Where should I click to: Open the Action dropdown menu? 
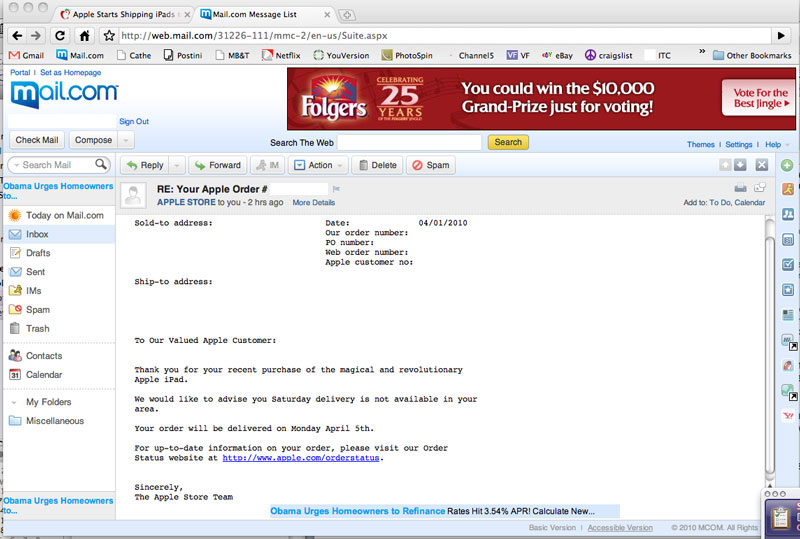pos(319,165)
